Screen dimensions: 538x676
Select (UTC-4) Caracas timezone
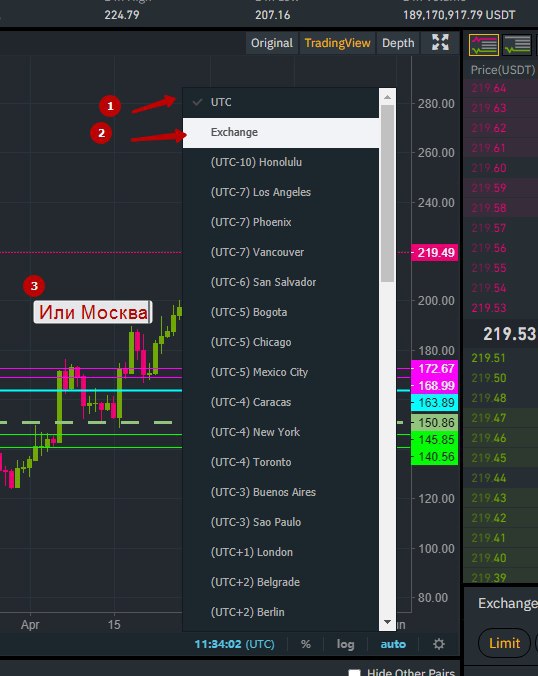pyautogui.click(x=281, y=402)
